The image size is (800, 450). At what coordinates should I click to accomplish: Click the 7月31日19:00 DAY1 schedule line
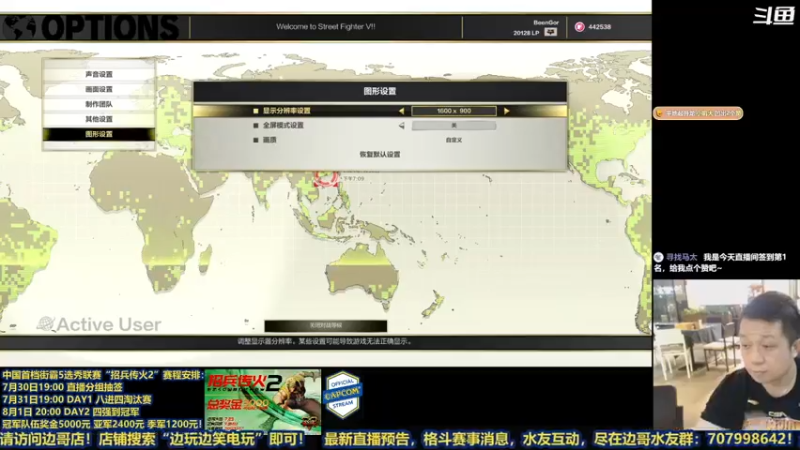tap(77, 399)
